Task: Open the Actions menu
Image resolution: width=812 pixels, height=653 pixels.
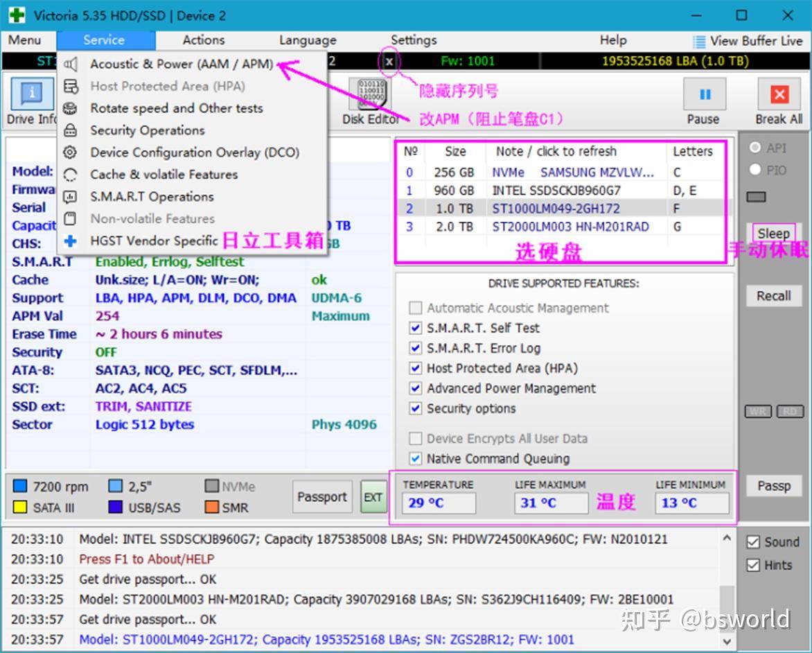Action: (204, 40)
